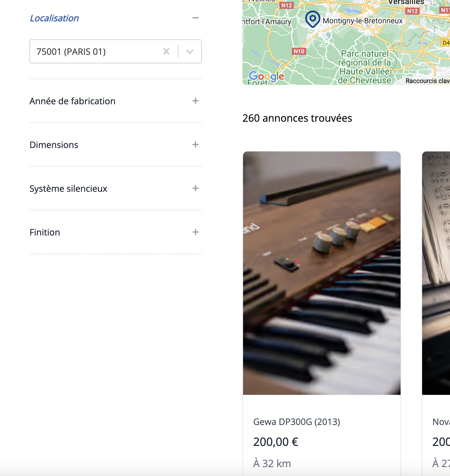Click the Localisation heading
The width and height of the screenshot is (450, 476).
tap(54, 18)
